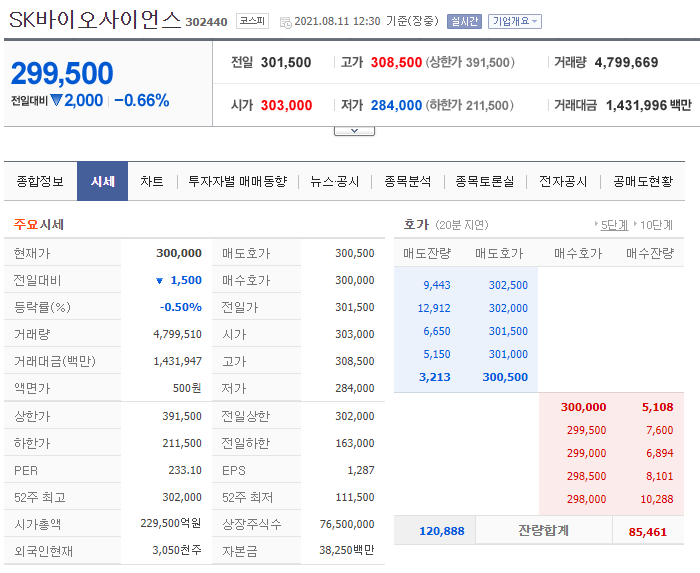Expand the quote summary chevron panel
This screenshot has height=573, width=700.
click(354, 131)
